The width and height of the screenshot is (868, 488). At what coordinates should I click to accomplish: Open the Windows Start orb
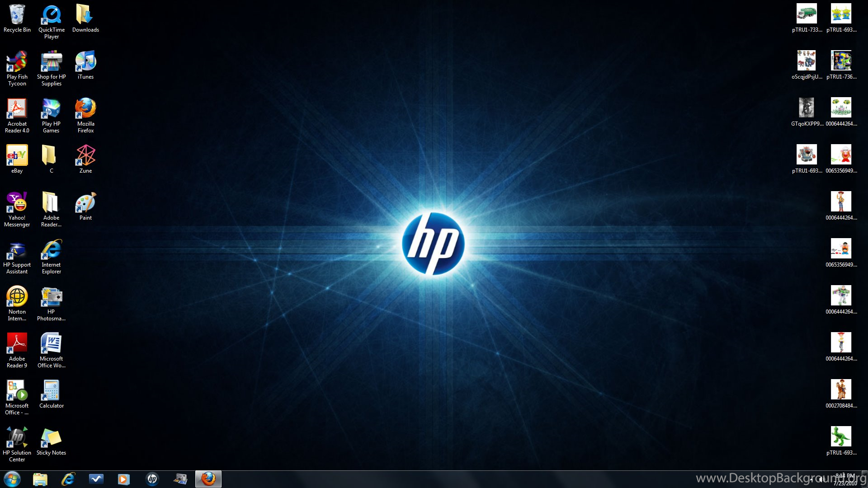coord(12,479)
